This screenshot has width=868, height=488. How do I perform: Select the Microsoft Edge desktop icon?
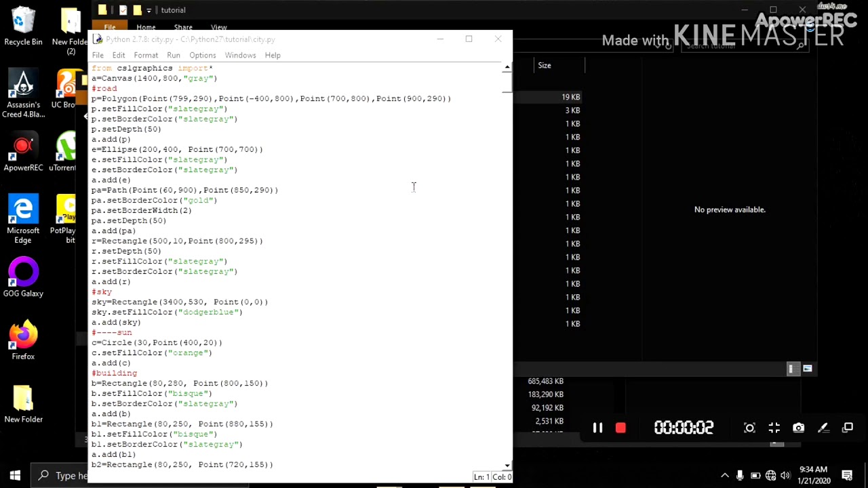coord(23,218)
